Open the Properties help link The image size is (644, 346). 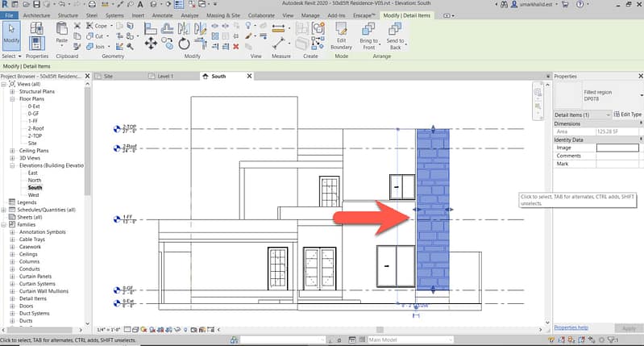click(571, 327)
